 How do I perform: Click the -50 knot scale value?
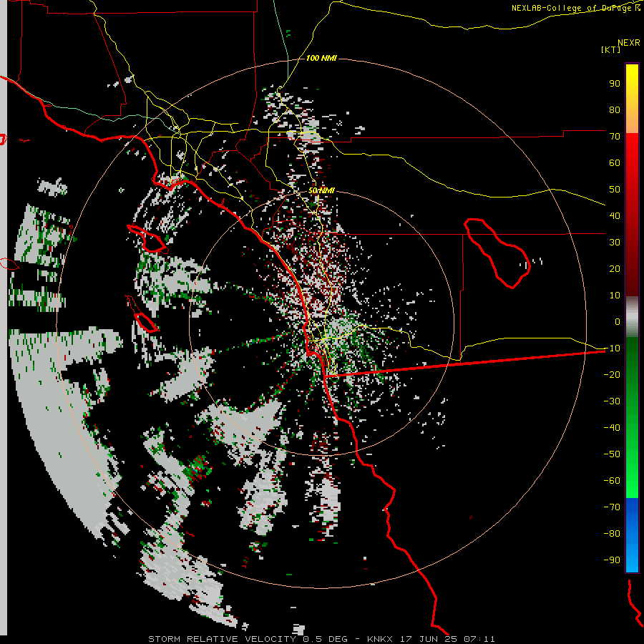(x=612, y=454)
